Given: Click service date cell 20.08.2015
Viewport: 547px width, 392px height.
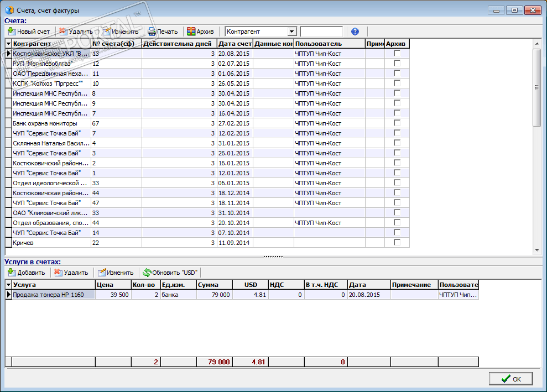Looking at the screenshot, I should pos(369,295).
